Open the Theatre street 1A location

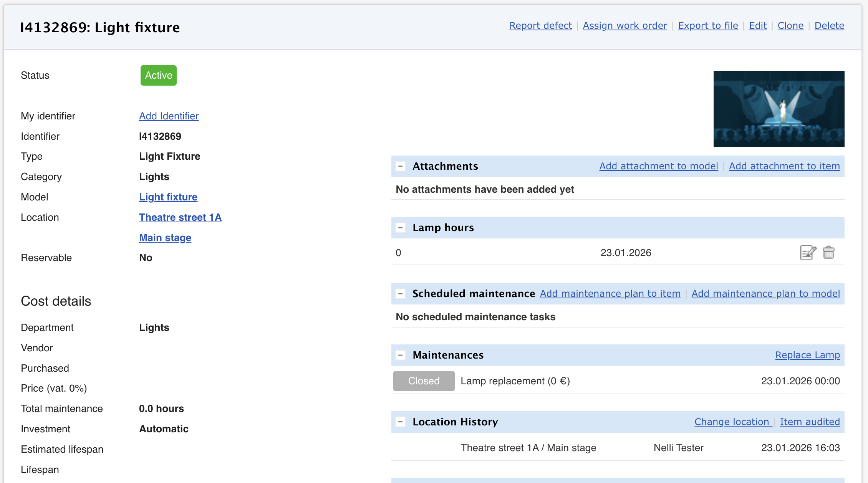[x=180, y=217]
